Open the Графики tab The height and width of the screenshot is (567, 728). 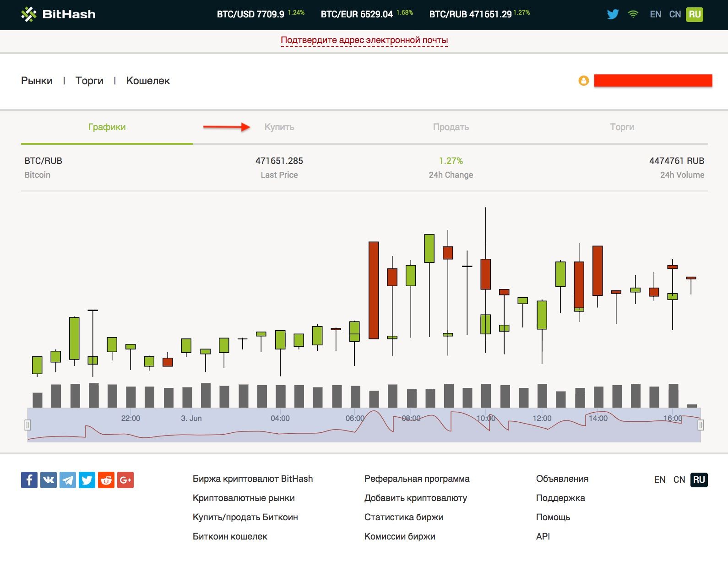[107, 127]
